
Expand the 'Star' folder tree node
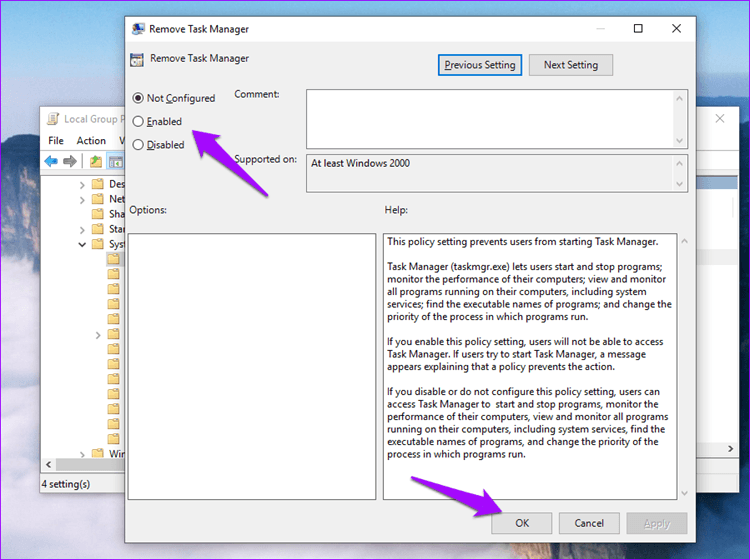point(82,230)
